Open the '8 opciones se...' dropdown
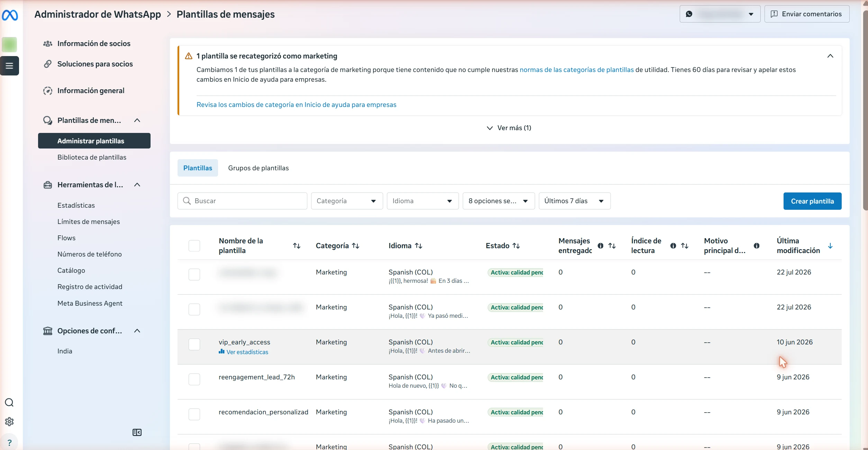Viewport: 868px width, 450px height. coord(498,201)
